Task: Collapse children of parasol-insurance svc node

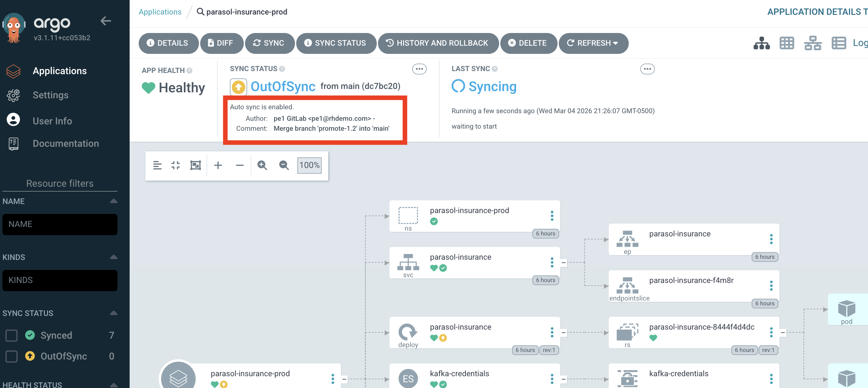Action: click(x=563, y=263)
